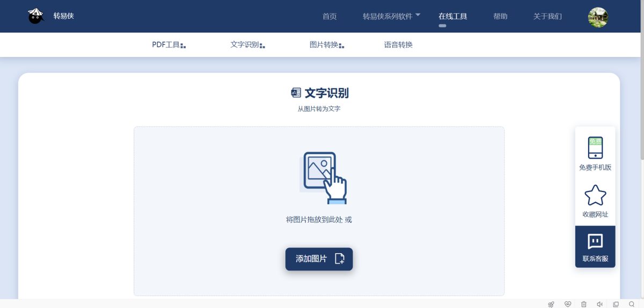Click the heart pulse icon in the status bar
Image resolution: width=644 pixels, height=308 pixels.
(x=568, y=304)
